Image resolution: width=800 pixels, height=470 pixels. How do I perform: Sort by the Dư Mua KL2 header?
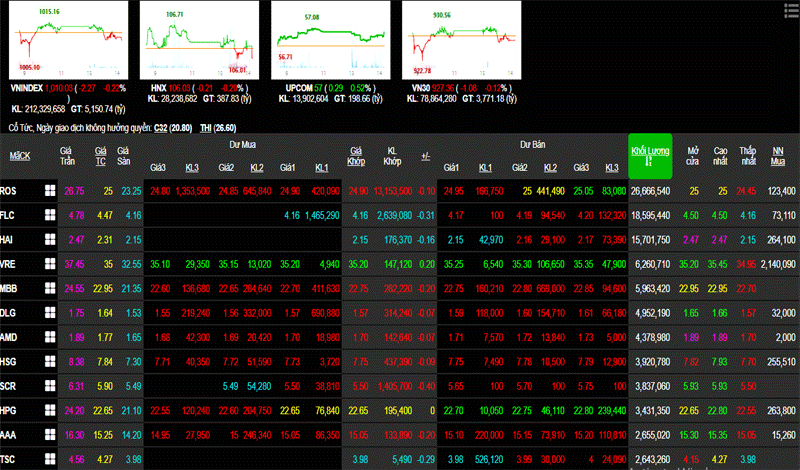coord(257,168)
